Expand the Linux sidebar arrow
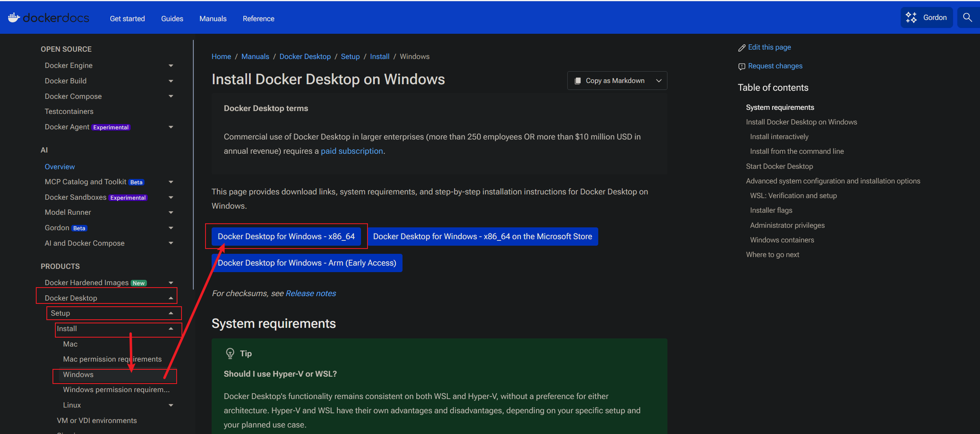The image size is (980, 434). [x=171, y=405]
